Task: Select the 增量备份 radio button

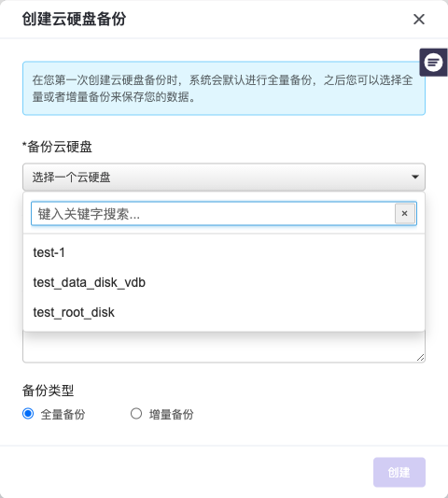Action: (x=136, y=414)
